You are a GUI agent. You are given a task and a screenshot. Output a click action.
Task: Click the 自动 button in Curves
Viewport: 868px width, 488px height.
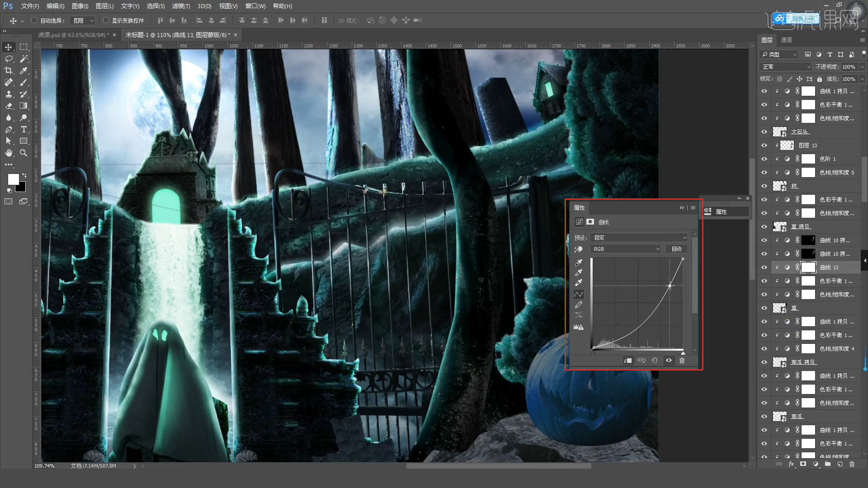click(676, 249)
